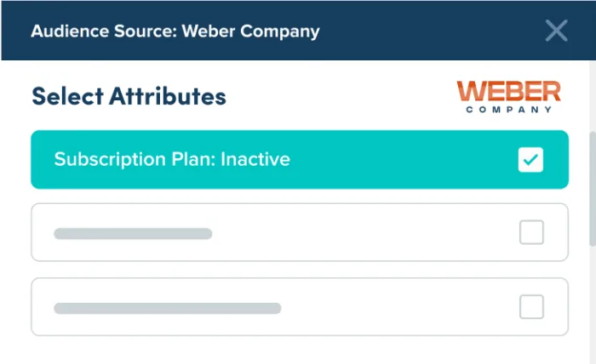The image size is (596, 364).
Task: Click the gray placeholder bar in second row
Action: [x=133, y=233]
